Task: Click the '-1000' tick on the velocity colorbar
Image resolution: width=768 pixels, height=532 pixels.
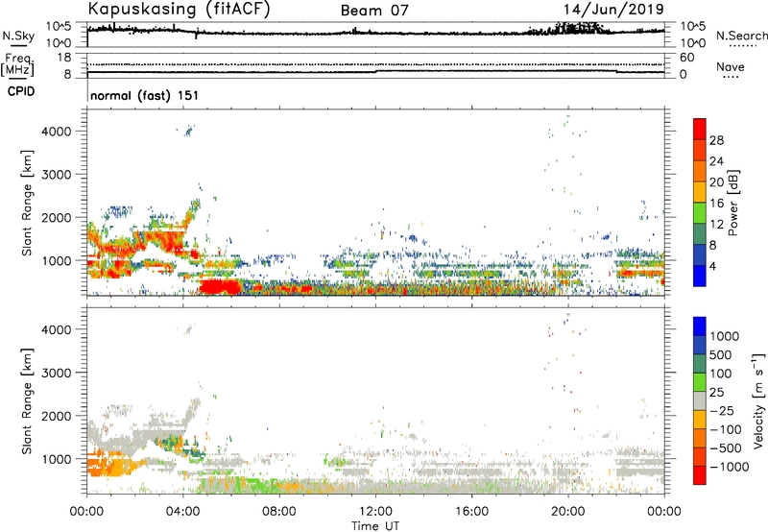Action: tap(729, 467)
